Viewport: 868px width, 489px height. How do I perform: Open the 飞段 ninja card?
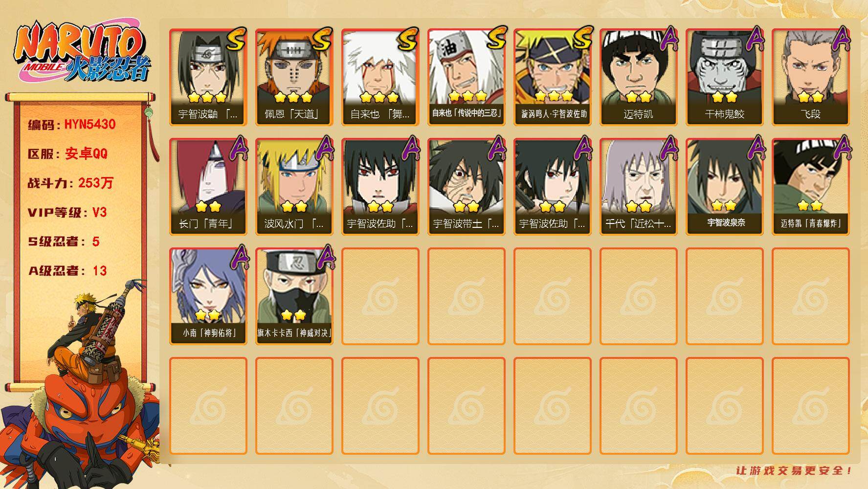(810, 77)
